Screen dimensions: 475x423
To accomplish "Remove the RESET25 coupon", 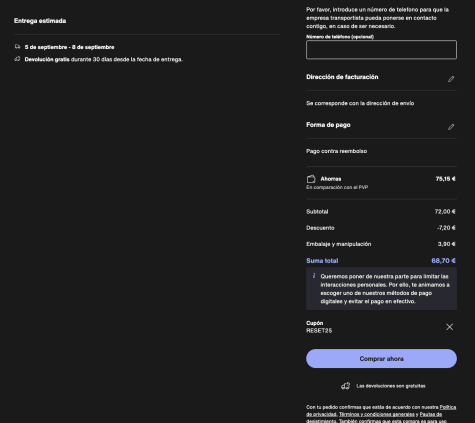I will click(x=449, y=327).
